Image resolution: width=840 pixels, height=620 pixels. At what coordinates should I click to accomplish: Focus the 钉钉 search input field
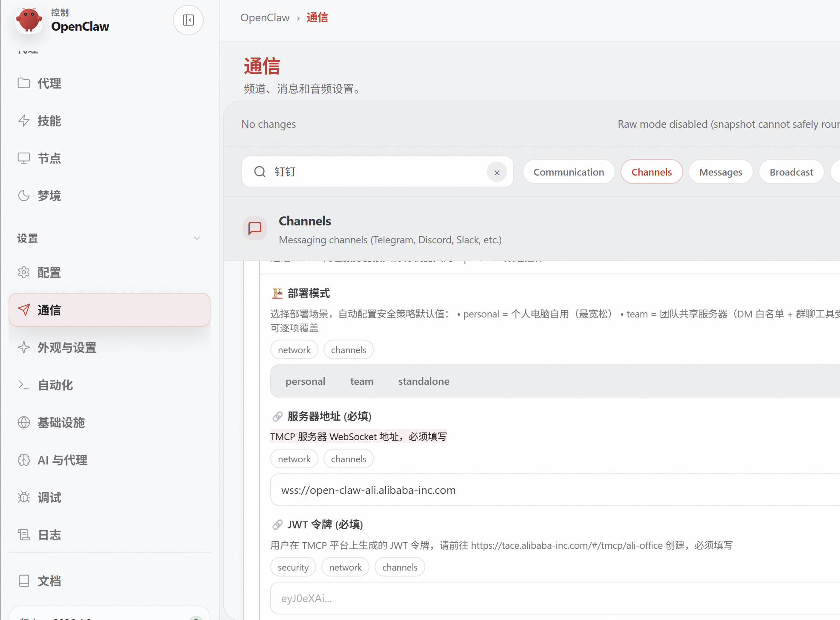coord(378,172)
